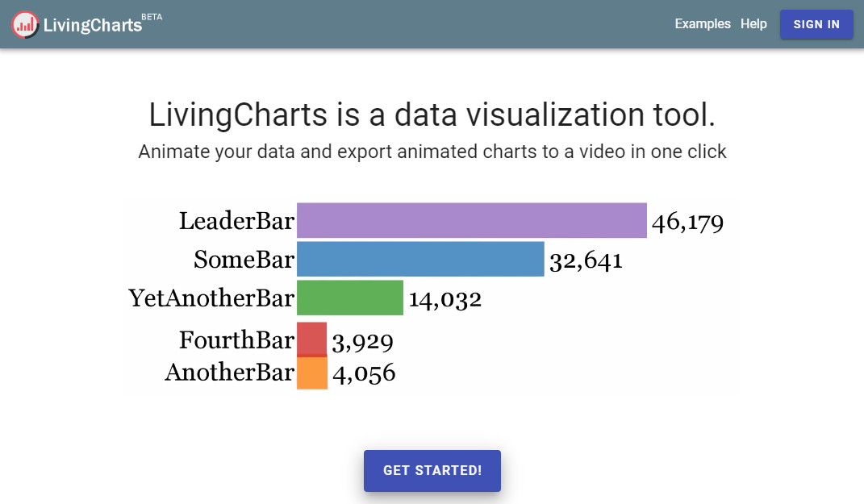This screenshot has width=864, height=504.
Task: Open the LivingCharts home title text
Action: point(93,25)
